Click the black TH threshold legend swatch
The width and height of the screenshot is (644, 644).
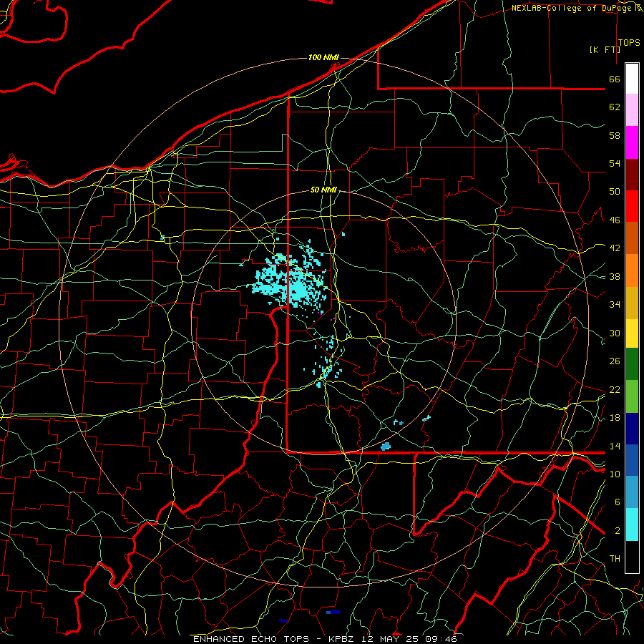[x=632, y=557]
